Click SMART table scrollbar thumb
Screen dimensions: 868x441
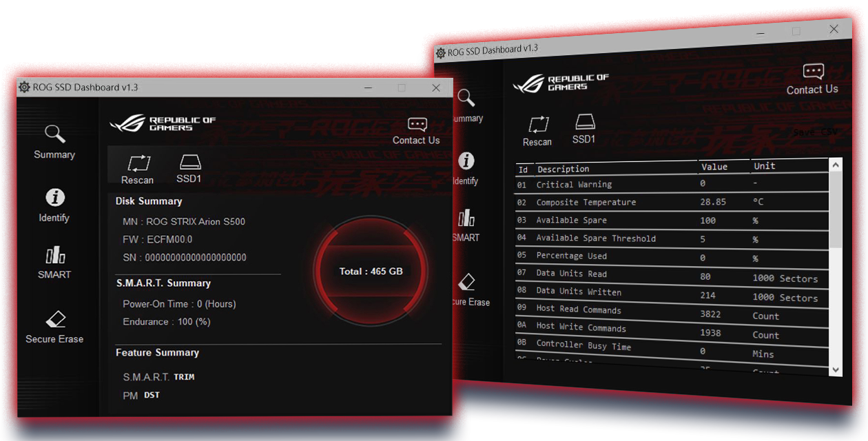pyautogui.click(x=836, y=209)
